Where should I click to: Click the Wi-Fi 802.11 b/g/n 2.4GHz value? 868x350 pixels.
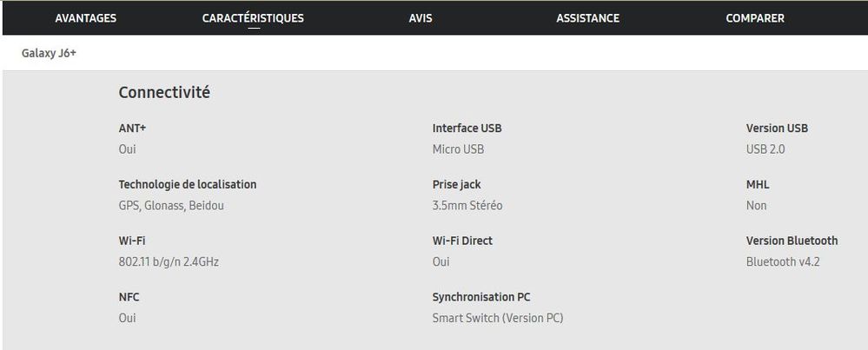click(168, 261)
